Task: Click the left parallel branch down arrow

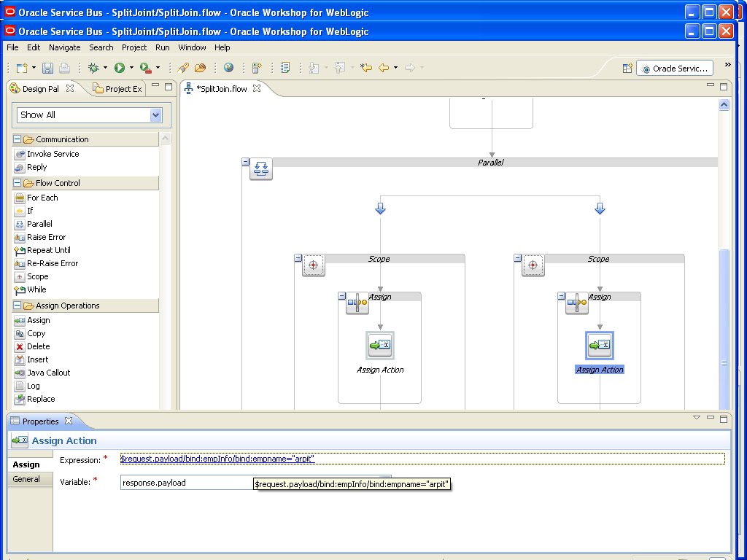Action: [x=380, y=209]
